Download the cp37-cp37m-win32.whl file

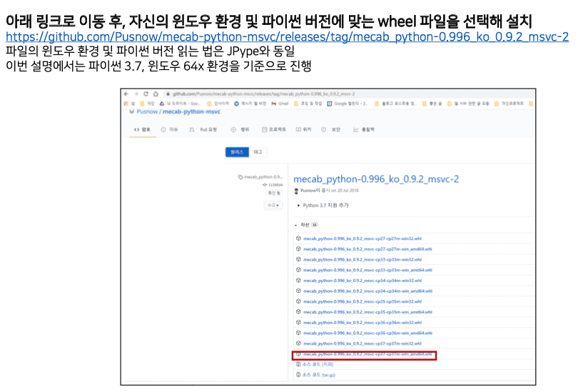coord(363,343)
